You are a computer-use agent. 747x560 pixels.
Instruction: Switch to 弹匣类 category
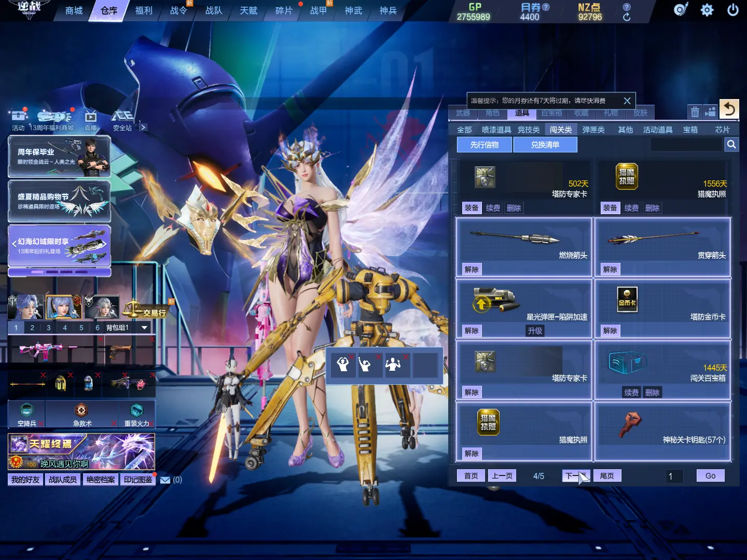pyautogui.click(x=593, y=130)
